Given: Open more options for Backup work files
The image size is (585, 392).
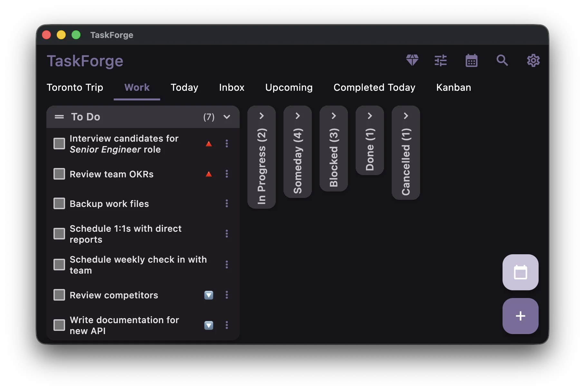Looking at the screenshot, I should tap(227, 203).
